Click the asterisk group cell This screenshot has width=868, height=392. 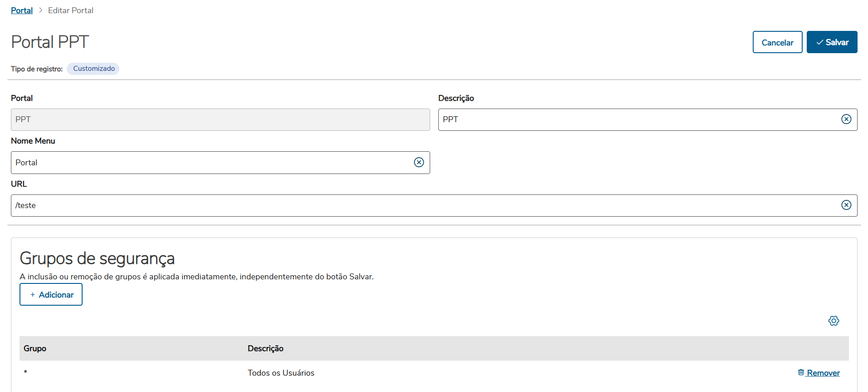(25, 372)
